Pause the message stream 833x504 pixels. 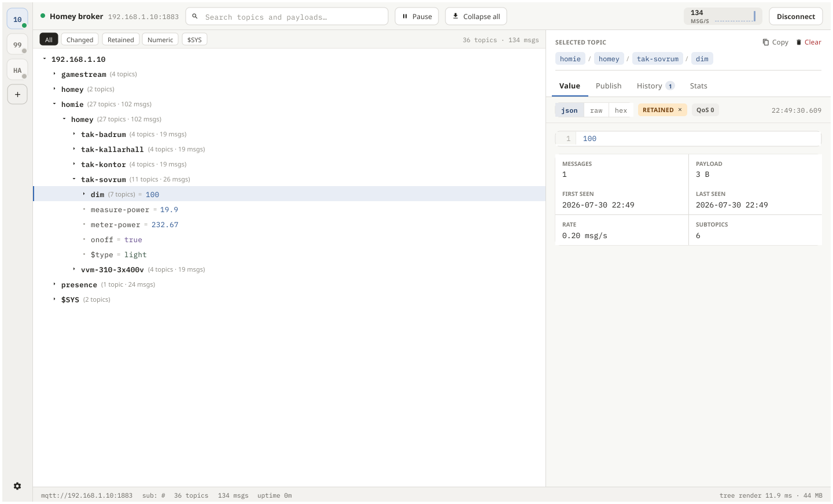click(x=417, y=16)
